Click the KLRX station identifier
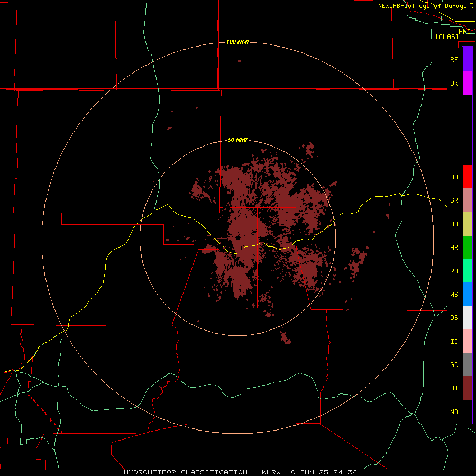 point(271,472)
